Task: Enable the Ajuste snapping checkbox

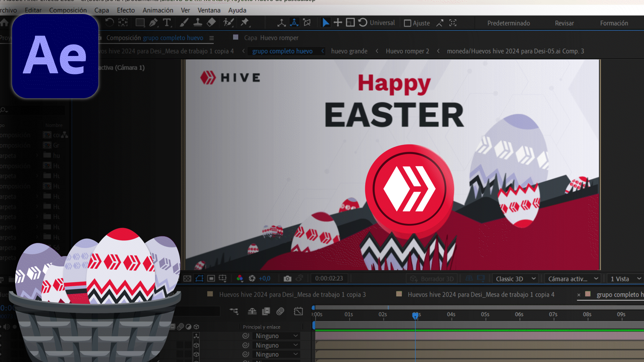Action: (408, 23)
